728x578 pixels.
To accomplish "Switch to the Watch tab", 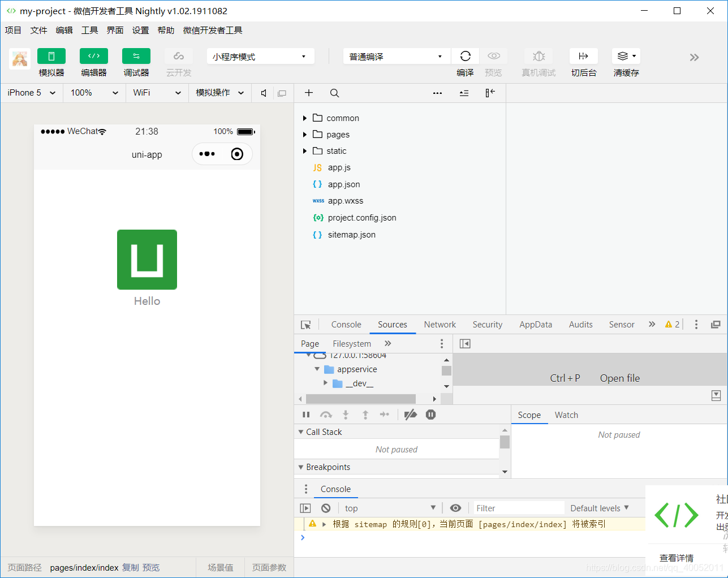I will (566, 415).
